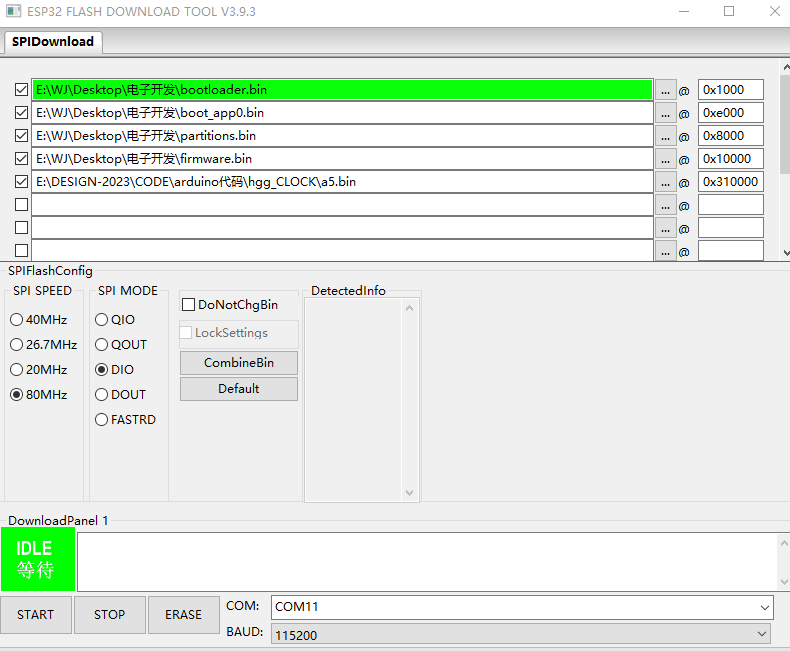790x651 pixels.
Task: Browse file for boot_app0.bin row
Action: pyautogui.click(x=666, y=113)
